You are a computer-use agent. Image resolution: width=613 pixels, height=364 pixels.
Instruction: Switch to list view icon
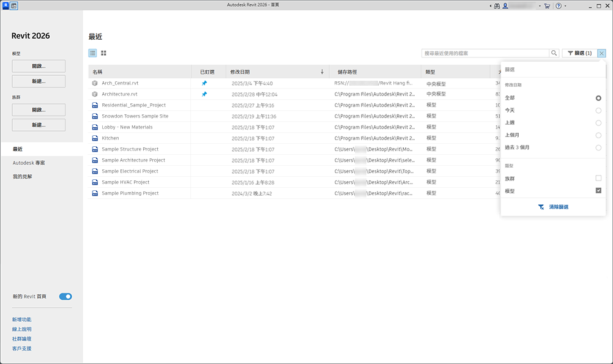(x=92, y=53)
